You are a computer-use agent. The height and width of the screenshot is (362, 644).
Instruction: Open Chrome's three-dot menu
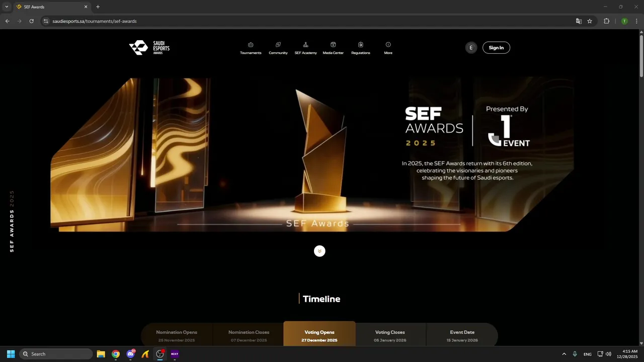click(637, 21)
